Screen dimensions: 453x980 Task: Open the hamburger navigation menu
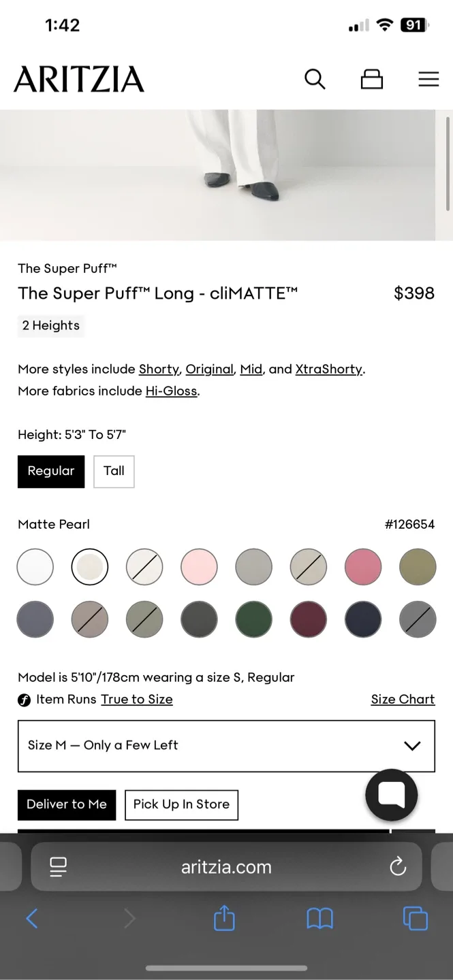pos(428,79)
